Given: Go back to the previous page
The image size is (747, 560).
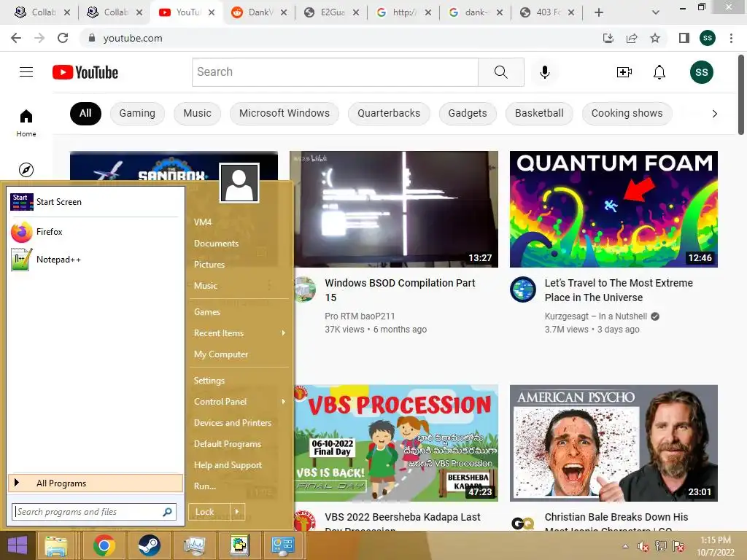Looking at the screenshot, I should (16, 38).
